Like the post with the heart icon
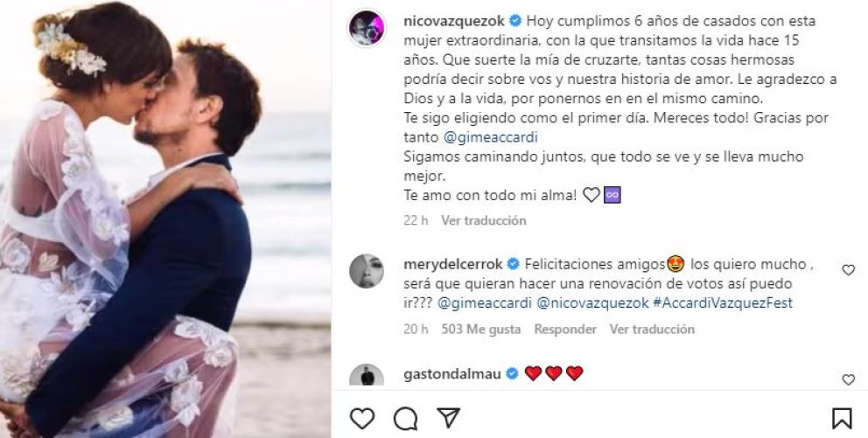Screen dimensions: 868x438 pyautogui.click(x=362, y=418)
